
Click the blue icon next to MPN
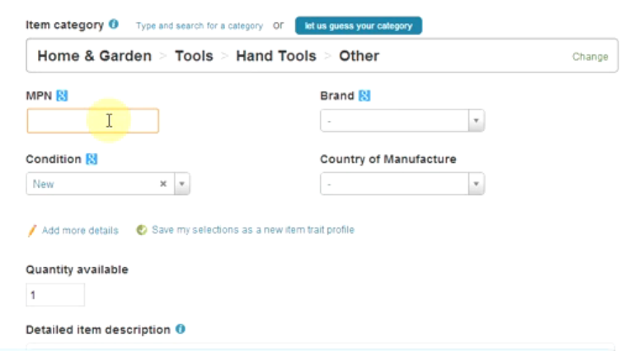pyautogui.click(x=62, y=96)
